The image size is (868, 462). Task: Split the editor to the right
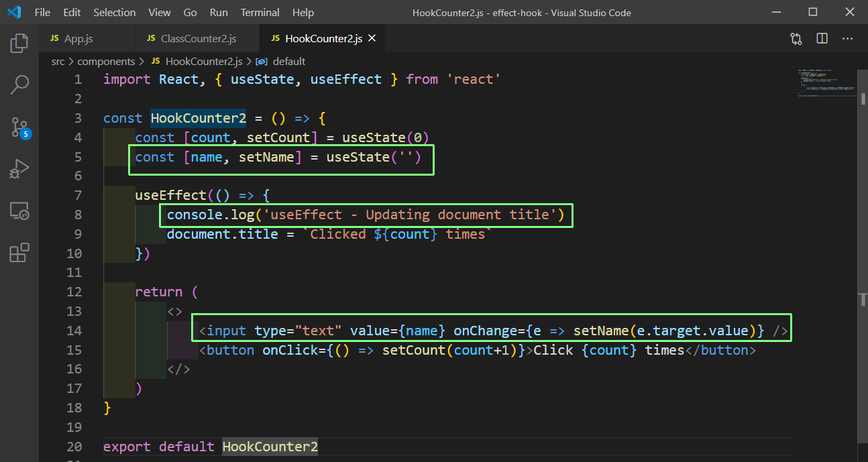click(822, 39)
